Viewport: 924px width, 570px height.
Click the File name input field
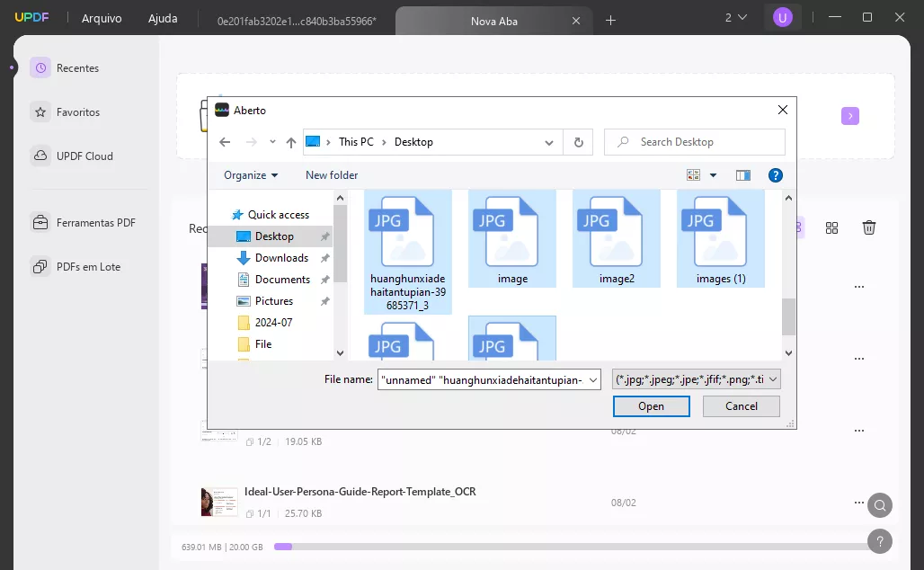click(489, 380)
